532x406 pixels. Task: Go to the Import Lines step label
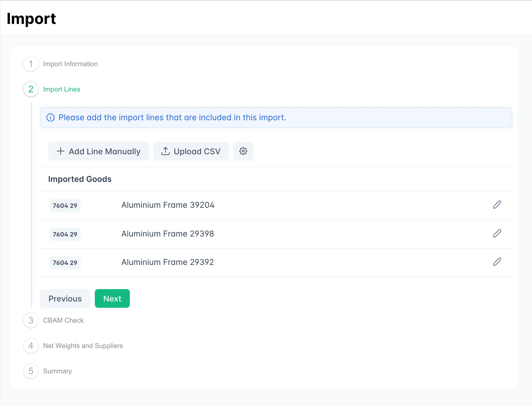pos(62,89)
